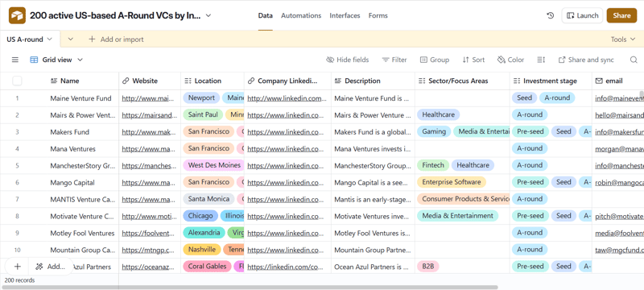Click the 200 records summary text

(x=19, y=280)
